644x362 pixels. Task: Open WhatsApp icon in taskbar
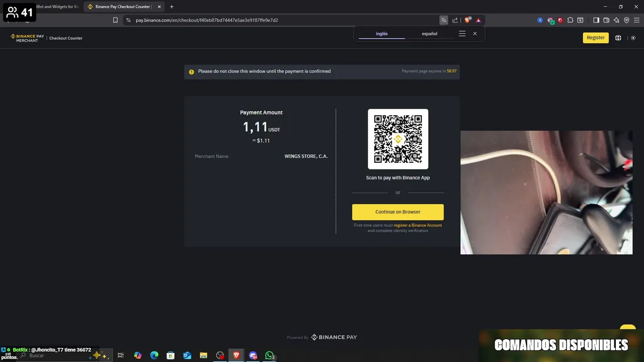coord(270,355)
